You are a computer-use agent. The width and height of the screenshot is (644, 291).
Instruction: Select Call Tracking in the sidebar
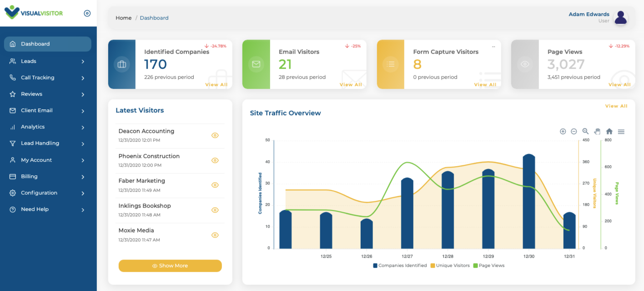coord(38,77)
